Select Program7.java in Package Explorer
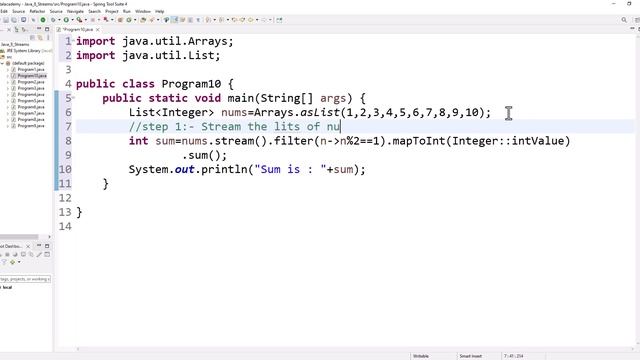Image resolution: width=640 pixels, height=360 pixels. (31, 113)
